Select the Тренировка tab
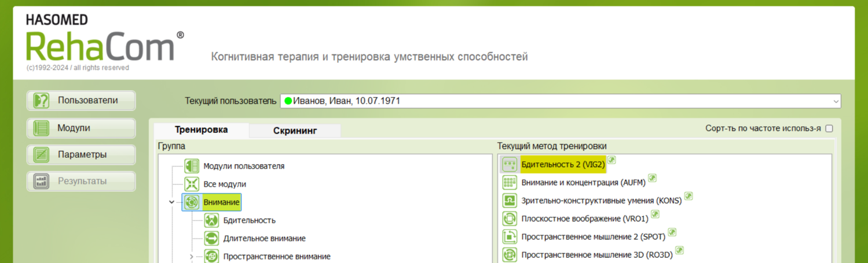868x263 pixels. pyautogui.click(x=201, y=130)
